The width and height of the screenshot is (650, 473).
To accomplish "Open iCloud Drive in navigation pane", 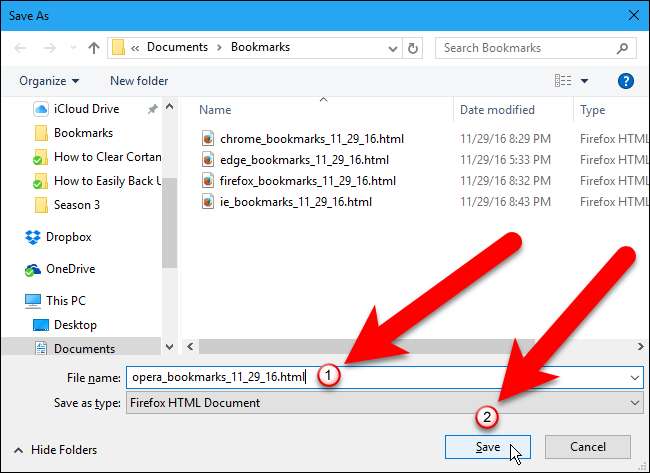I will (x=86, y=109).
